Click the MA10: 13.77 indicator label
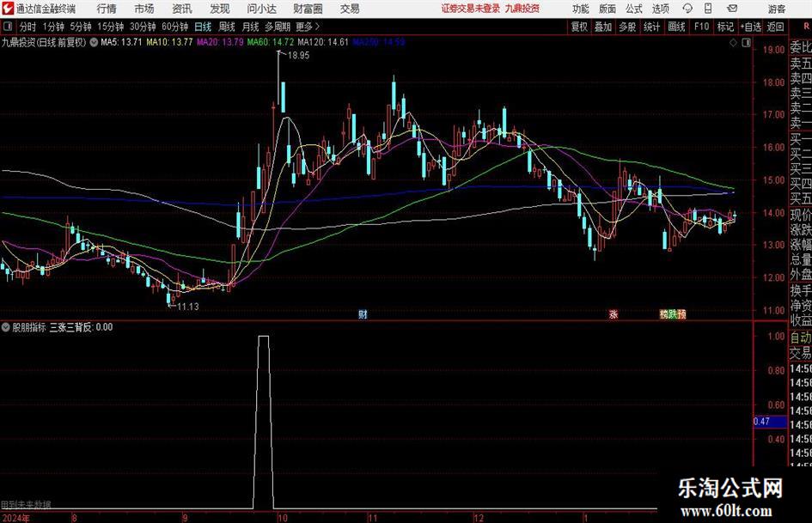Image resolution: width=812 pixels, height=523 pixels. pos(169,42)
